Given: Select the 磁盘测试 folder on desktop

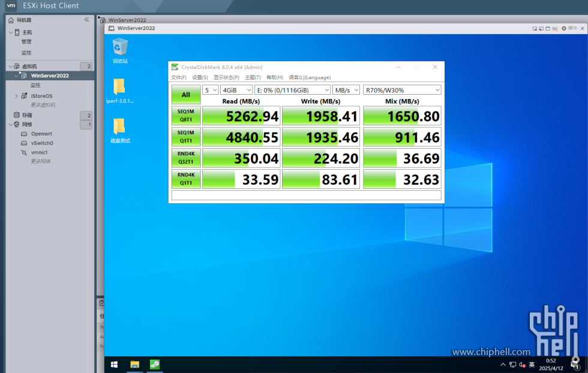Looking at the screenshot, I should 120,131.
